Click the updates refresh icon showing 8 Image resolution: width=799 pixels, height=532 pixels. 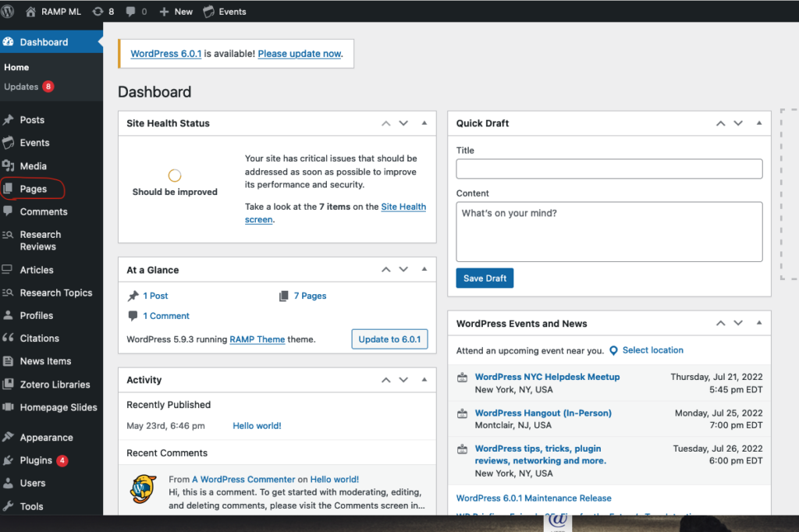point(98,12)
